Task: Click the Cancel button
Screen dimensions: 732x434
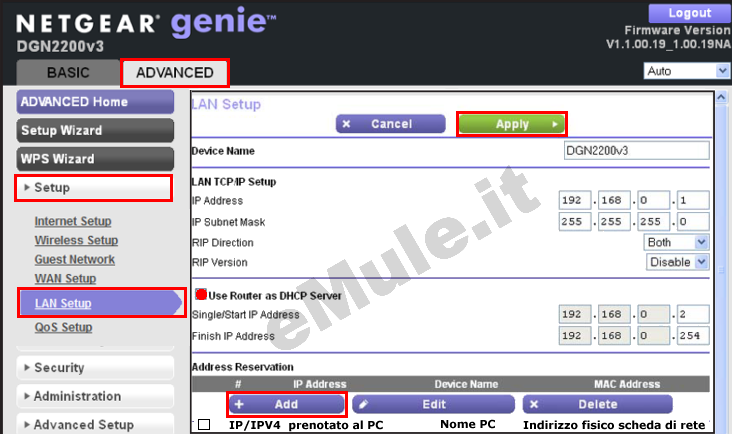Action: pos(391,124)
